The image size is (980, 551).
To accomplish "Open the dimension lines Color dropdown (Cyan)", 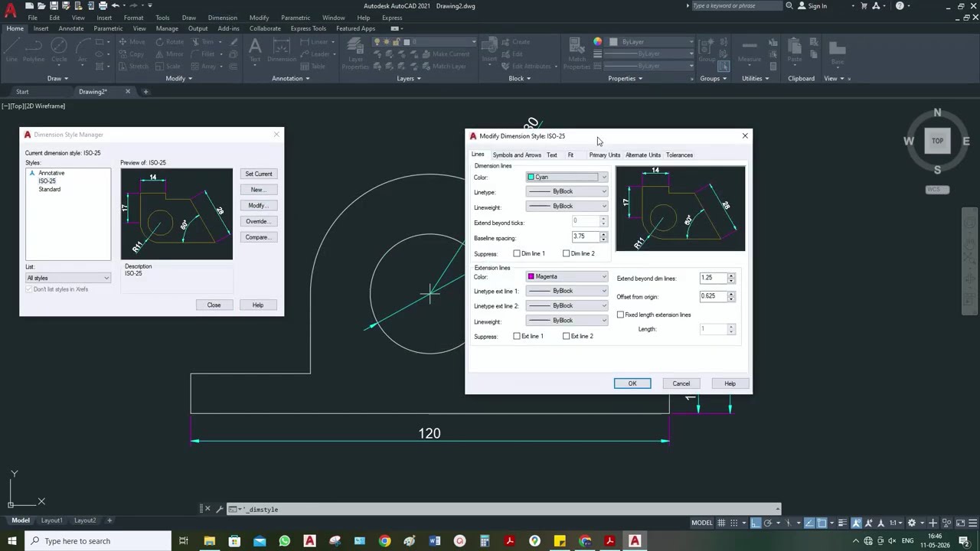I will [x=567, y=177].
